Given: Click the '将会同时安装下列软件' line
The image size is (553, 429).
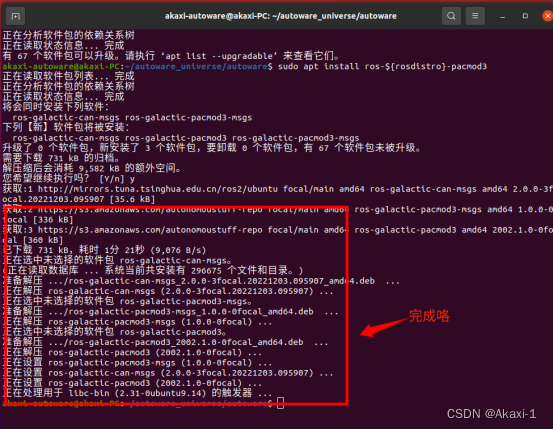Looking at the screenshot, I should [56, 107].
